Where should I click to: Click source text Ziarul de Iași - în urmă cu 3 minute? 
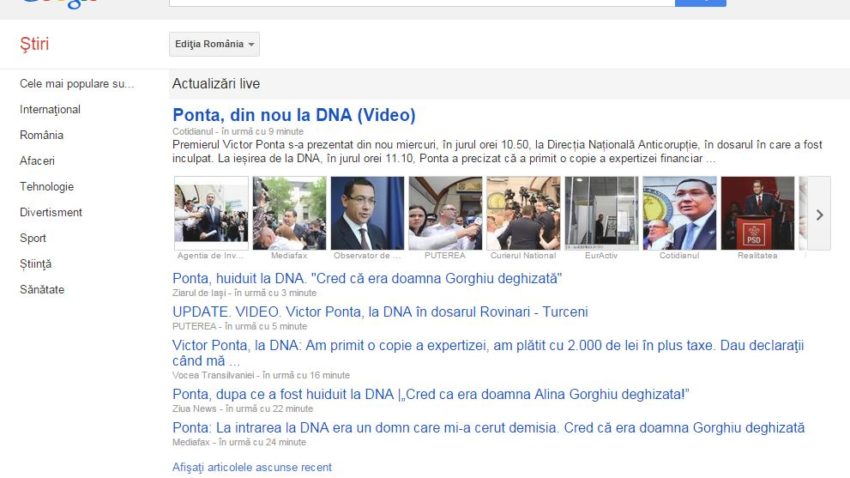[x=244, y=293]
